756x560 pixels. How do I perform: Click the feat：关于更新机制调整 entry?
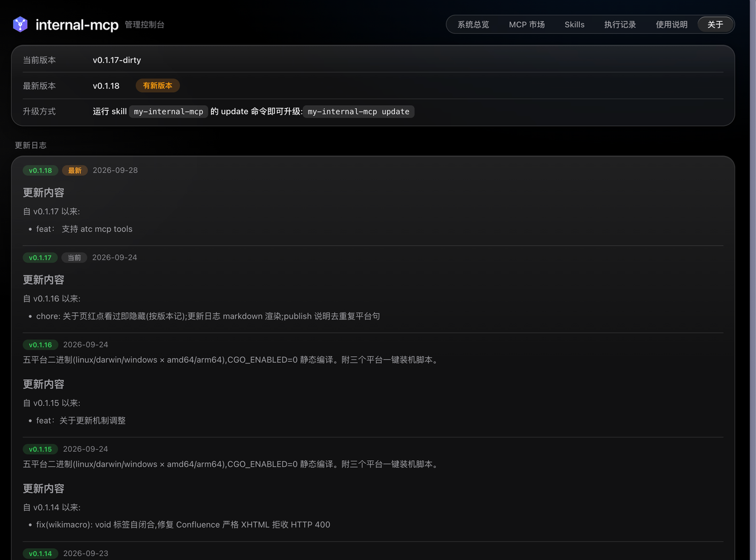81,421
